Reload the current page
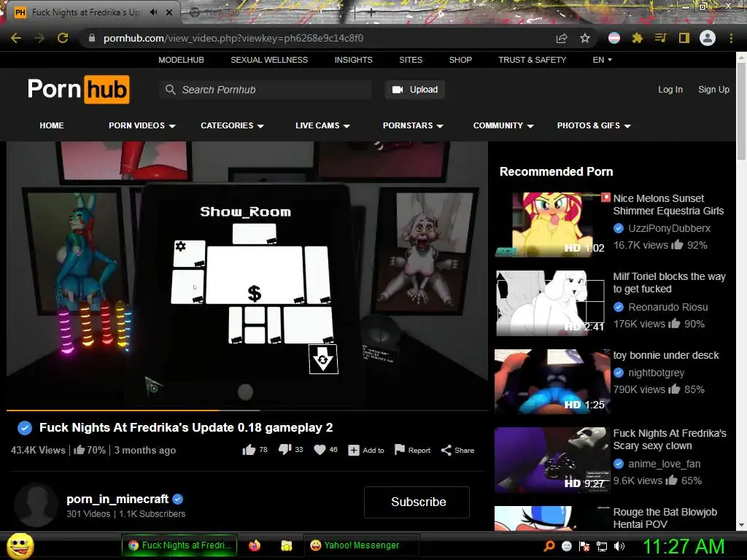Viewport: 747px width, 560px height. coord(63,38)
